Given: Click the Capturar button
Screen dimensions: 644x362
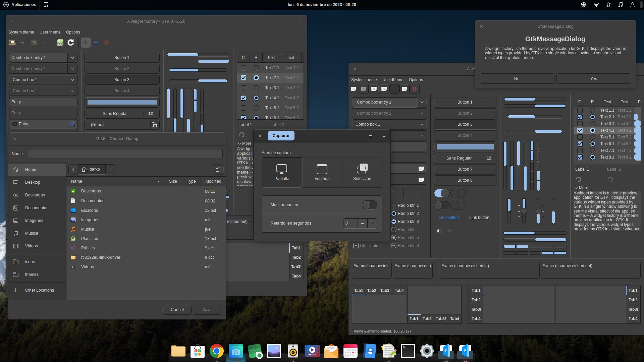Looking at the screenshot, I should (x=281, y=136).
